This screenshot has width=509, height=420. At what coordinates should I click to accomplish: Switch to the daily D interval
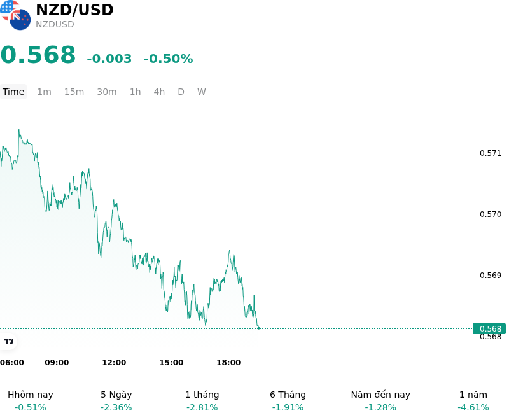click(181, 92)
